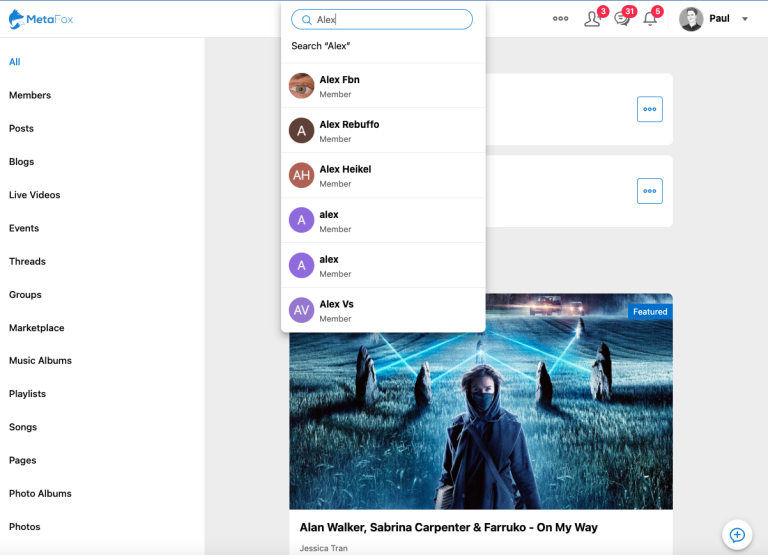Open the messages chat icon
The height and width of the screenshot is (555, 768).
coord(622,19)
